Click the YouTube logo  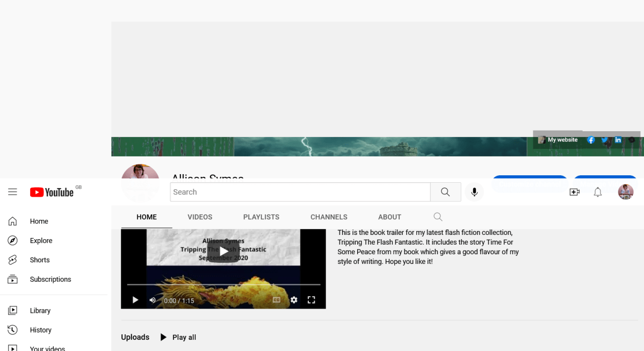point(52,192)
